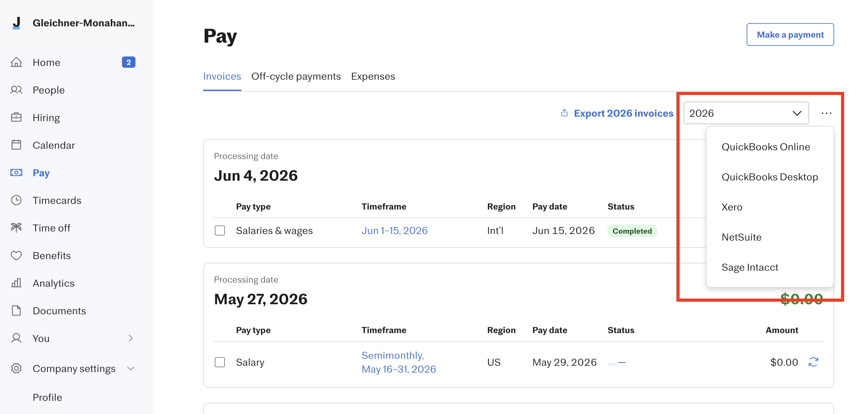Tick the Salaries & wages row checkbox
This screenshot has height=414, width=868.
pos(220,231)
